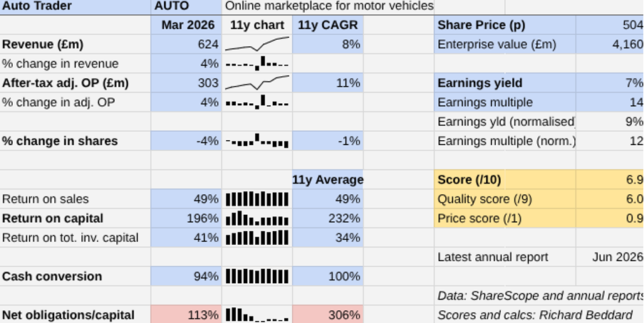Click 'After-tax adj. OP (£m)' label
The height and width of the screenshot is (323, 644).
[x=66, y=83]
